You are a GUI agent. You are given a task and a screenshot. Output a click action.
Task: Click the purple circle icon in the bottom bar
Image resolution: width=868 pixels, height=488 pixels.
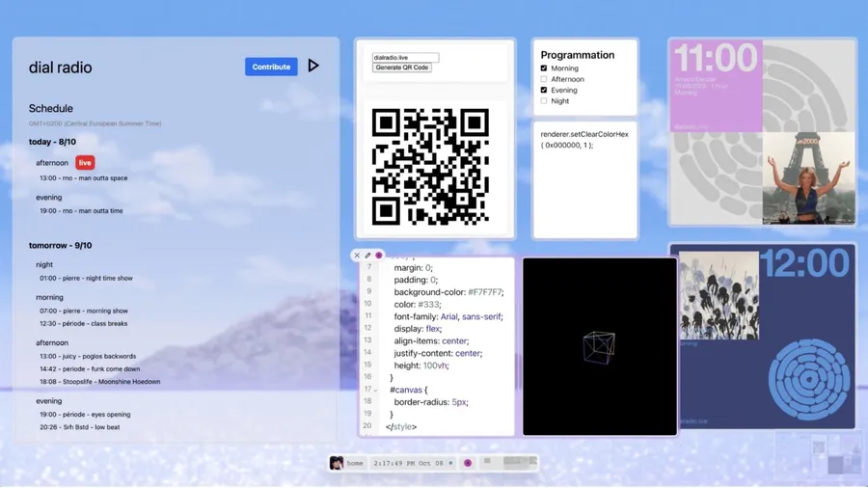point(468,463)
